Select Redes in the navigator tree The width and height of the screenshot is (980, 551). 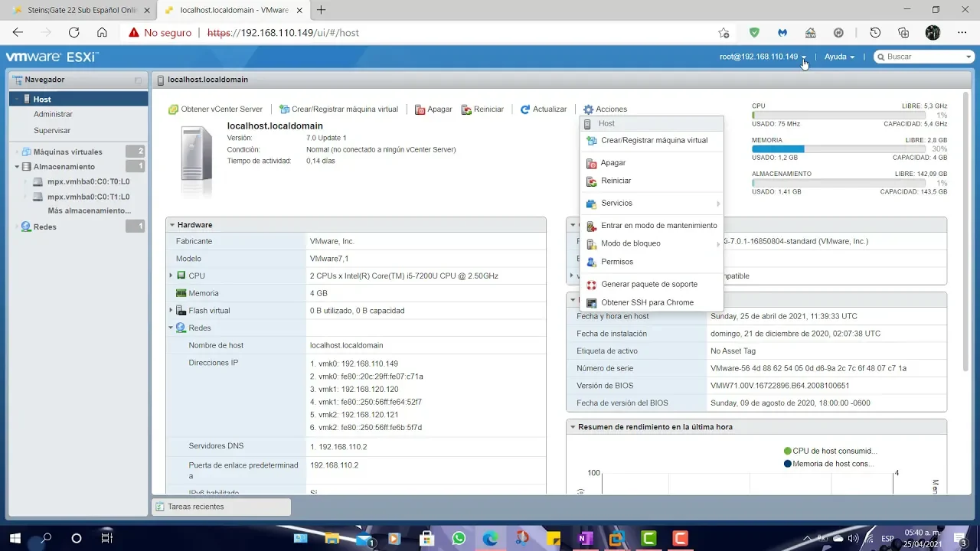[x=44, y=227]
